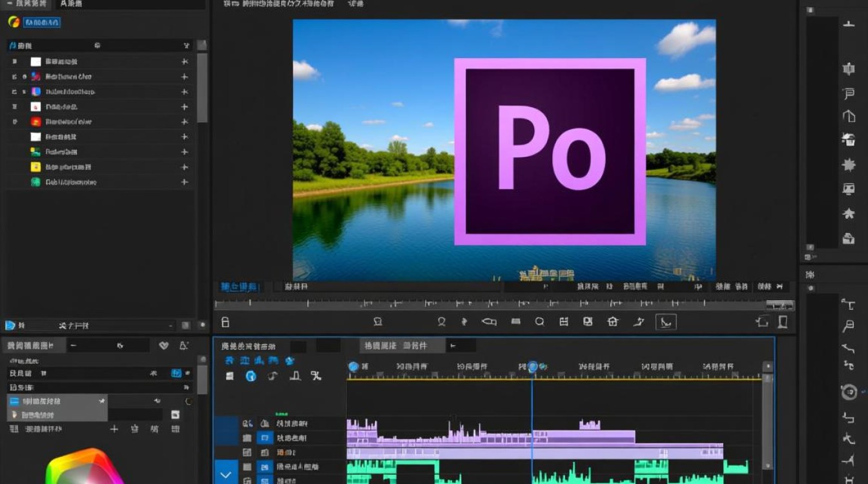The image size is (868, 484).
Task: Click the export arrow icon beside the phone-shaped icon
Action: point(763,321)
